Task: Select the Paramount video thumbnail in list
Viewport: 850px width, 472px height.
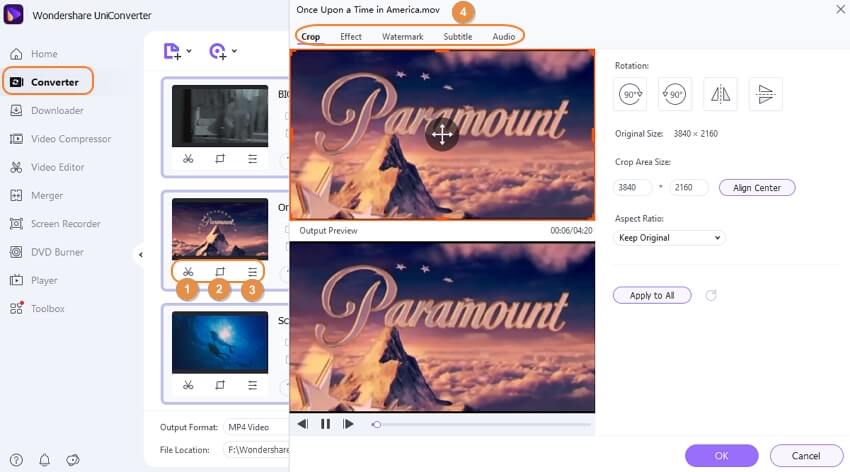Action: [x=220, y=229]
